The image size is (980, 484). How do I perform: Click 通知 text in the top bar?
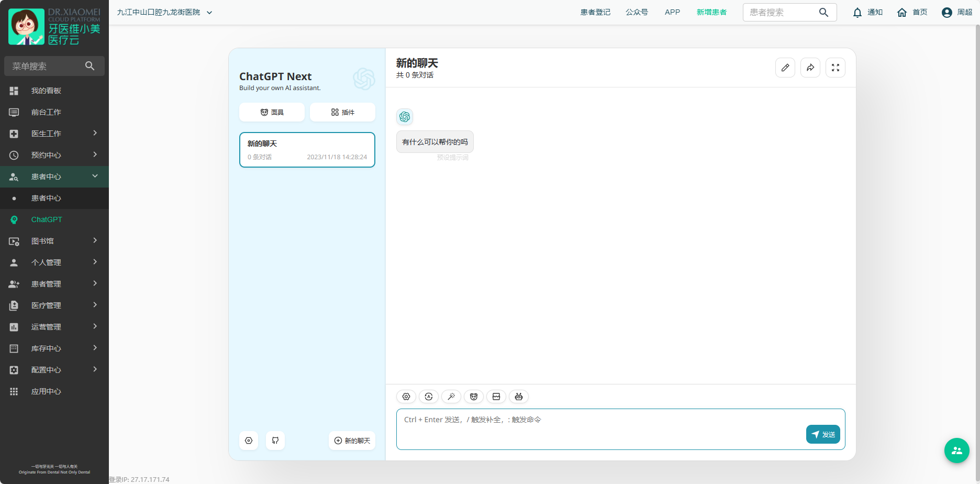pos(875,13)
